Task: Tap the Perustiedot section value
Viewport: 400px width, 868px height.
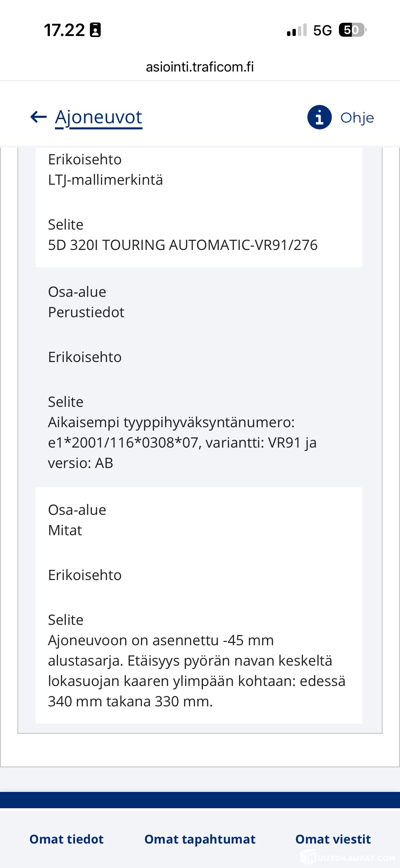Action: [x=86, y=312]
